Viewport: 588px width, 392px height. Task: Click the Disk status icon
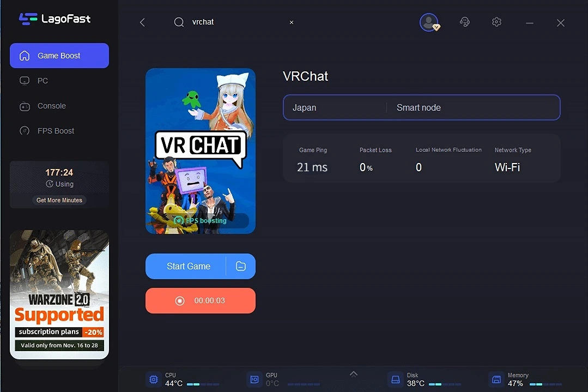pyautogui.click(x=395, y=379)
